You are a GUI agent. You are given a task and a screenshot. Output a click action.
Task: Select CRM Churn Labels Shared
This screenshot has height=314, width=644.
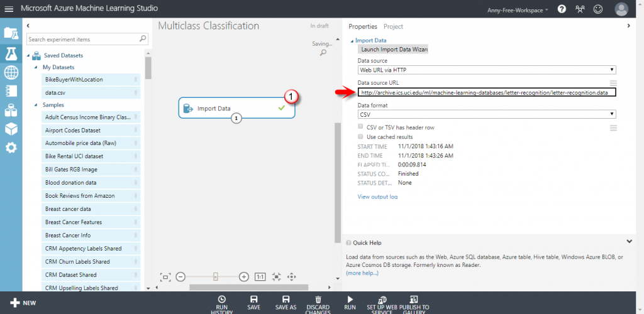click(x=91, y=261)
